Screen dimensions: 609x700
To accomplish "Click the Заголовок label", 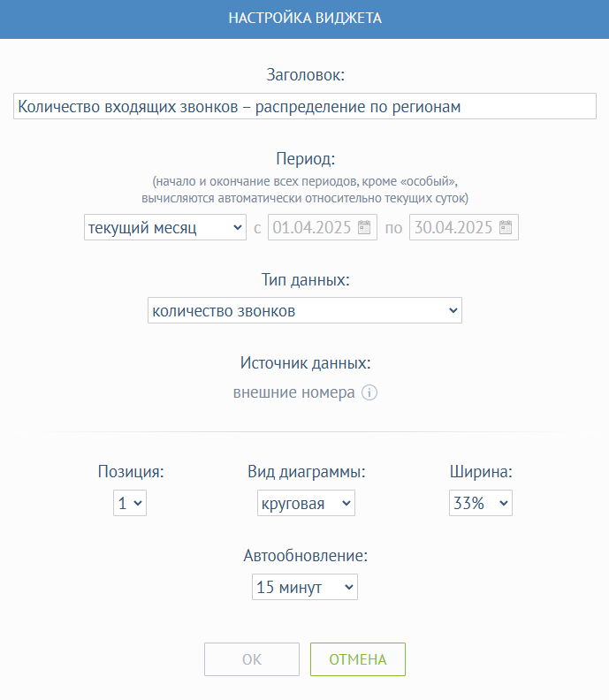I will tap(306, 75).
